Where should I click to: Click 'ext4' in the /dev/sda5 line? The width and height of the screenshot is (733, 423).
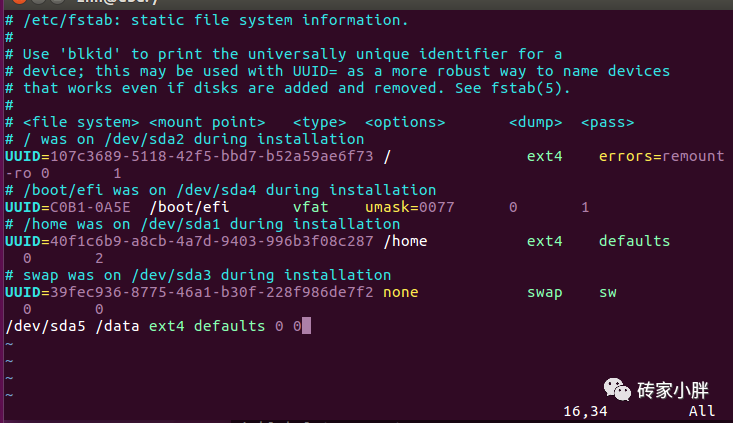(167, 326)
